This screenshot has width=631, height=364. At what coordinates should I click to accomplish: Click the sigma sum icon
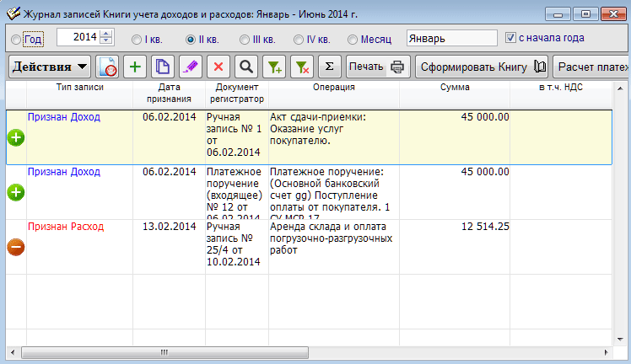[x=329, y=67]
